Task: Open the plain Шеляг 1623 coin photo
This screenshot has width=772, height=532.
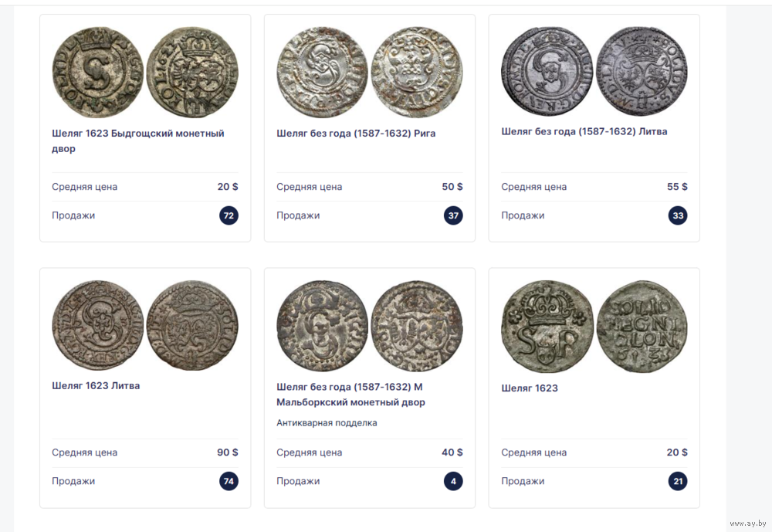Action: (594, 326)
